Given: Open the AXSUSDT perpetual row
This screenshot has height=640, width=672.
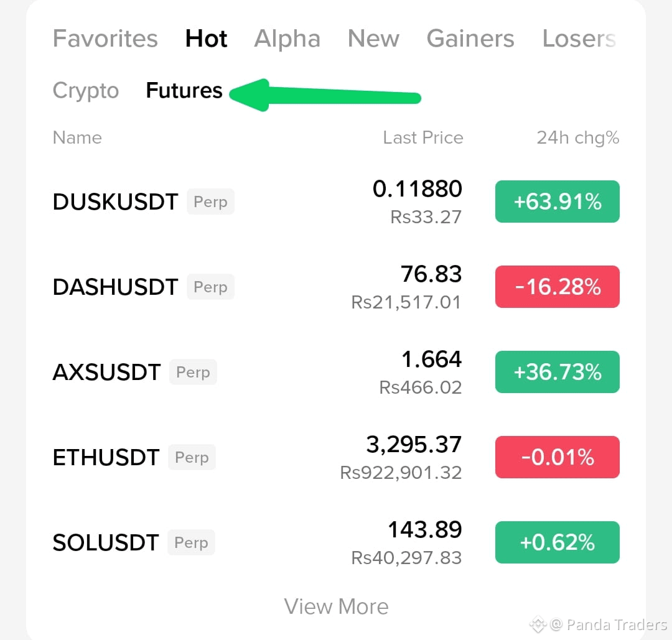Looking at the screenshot, I should point(336,372).
